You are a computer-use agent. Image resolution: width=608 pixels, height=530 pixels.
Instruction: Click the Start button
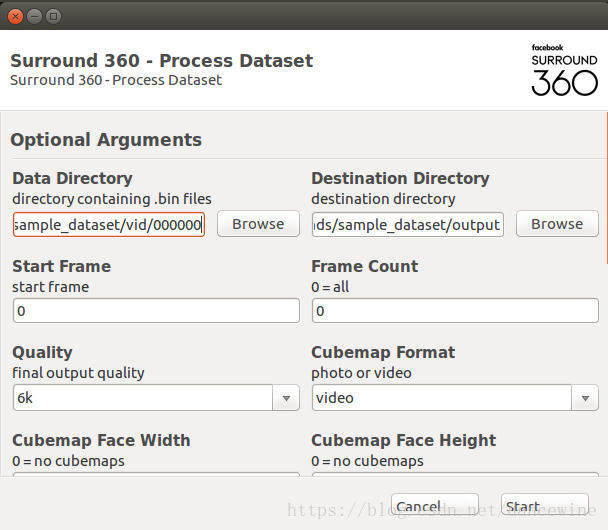click(x=545, y=506)
